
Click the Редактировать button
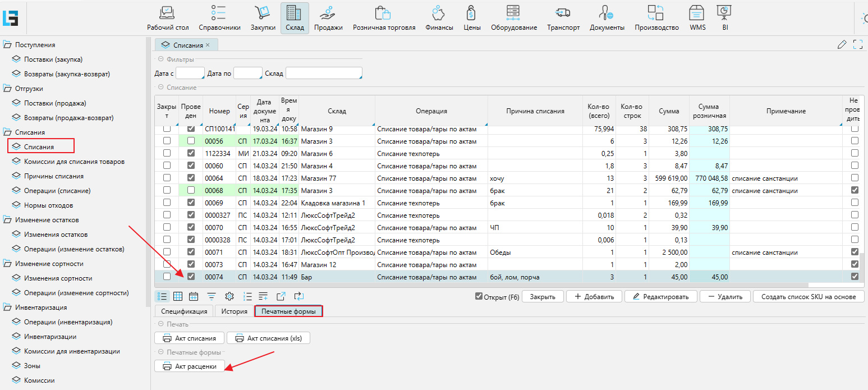(661, 296)
